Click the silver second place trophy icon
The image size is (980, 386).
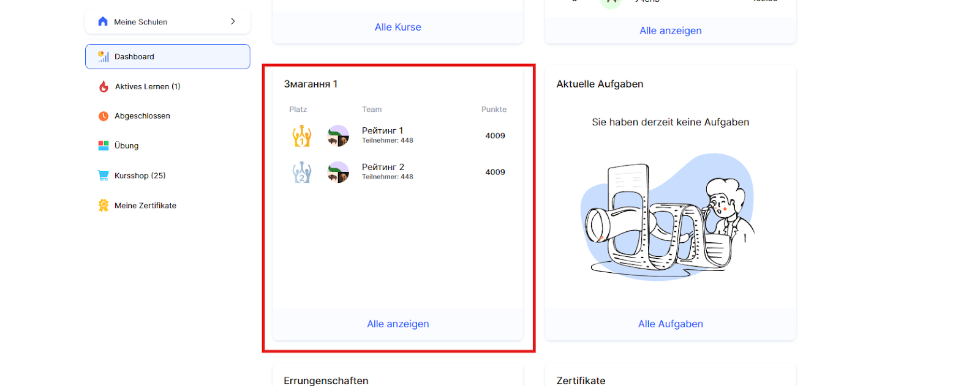click(x=301, y=172)
